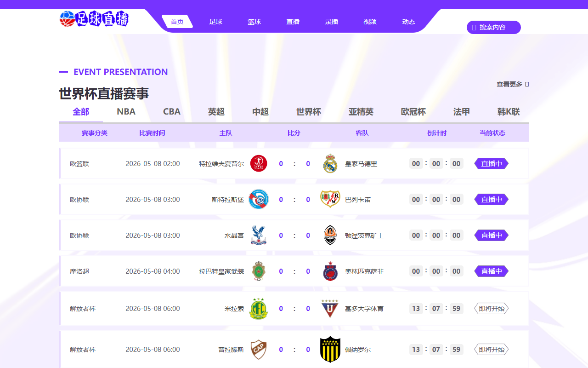The width and height of the screenshot is (588, 368).
Task: Click 直播中 button for 水晶宫 match
Action: (x=492, y=235)
